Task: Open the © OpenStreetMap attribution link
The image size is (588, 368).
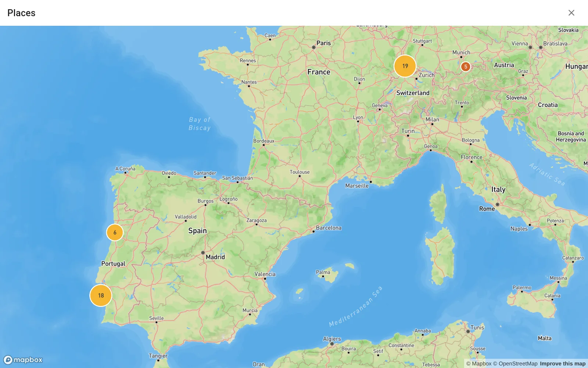Action: point(515,364)
